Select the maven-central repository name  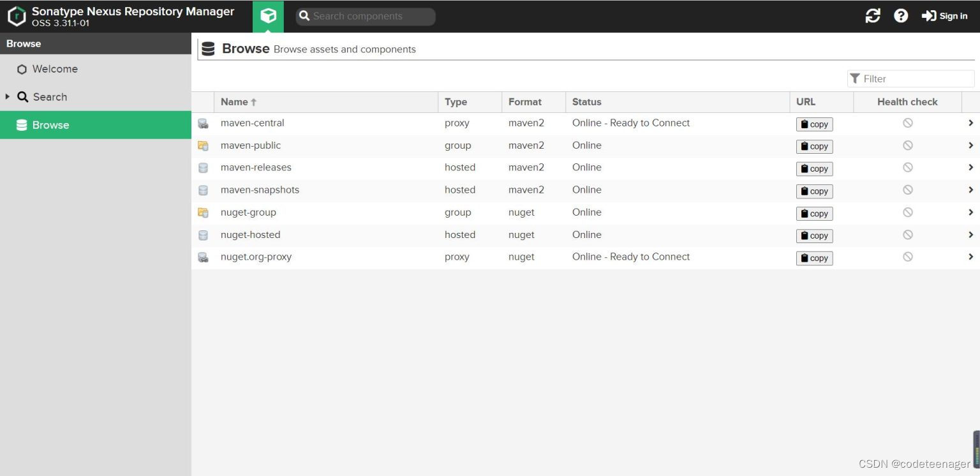click(x=253, y=123)
